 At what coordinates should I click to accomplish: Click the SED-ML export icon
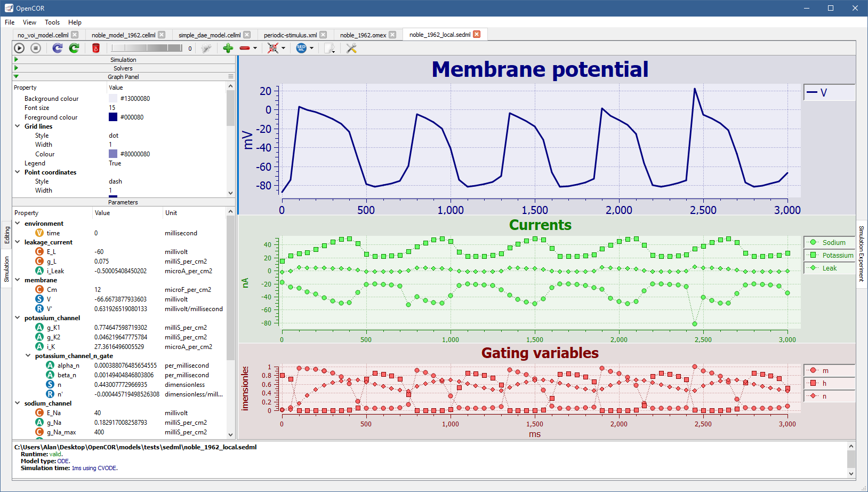click(x=301, y=48)
